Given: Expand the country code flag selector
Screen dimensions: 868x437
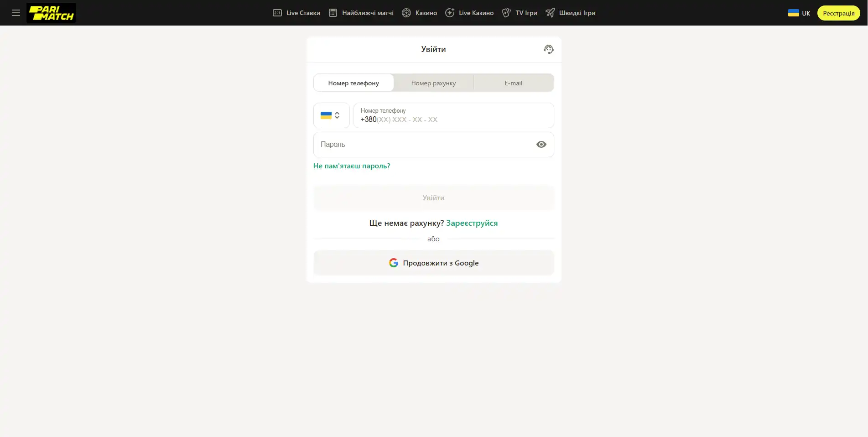Looking at the screenshot, I should [x=331, y=115].
